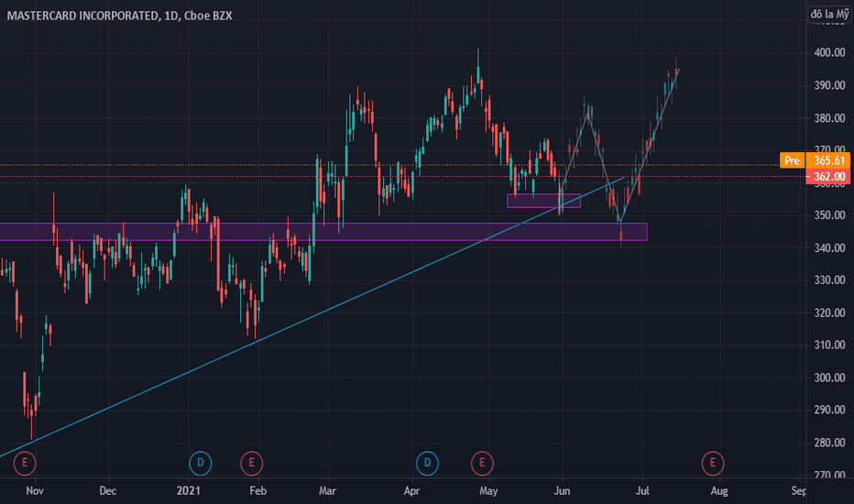Open the earnings marker nearest the May label
The width and height of the screenshot is (854, 504).
pos(482,463)
